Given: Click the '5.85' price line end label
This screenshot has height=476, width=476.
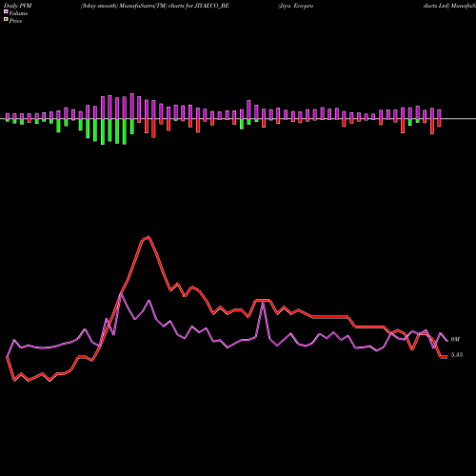Looking at the screenshot, I should click(457, 355).
